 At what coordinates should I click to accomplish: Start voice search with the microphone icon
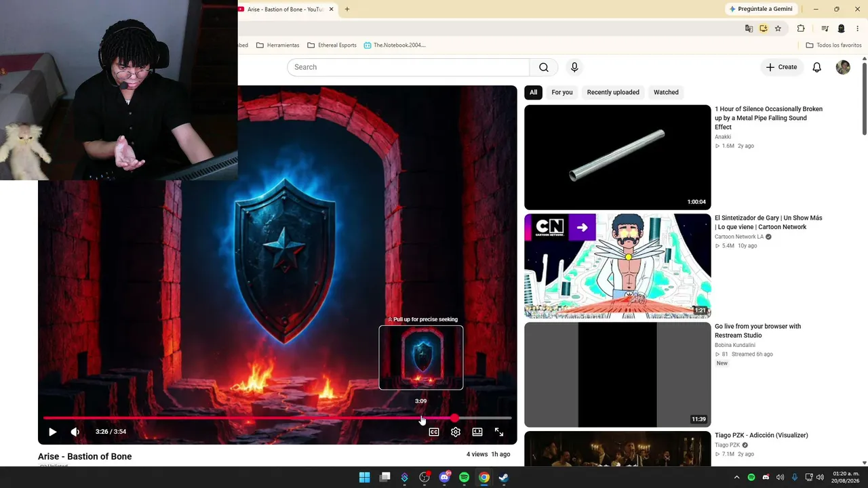pyautogui.click(x=574, y=67)
